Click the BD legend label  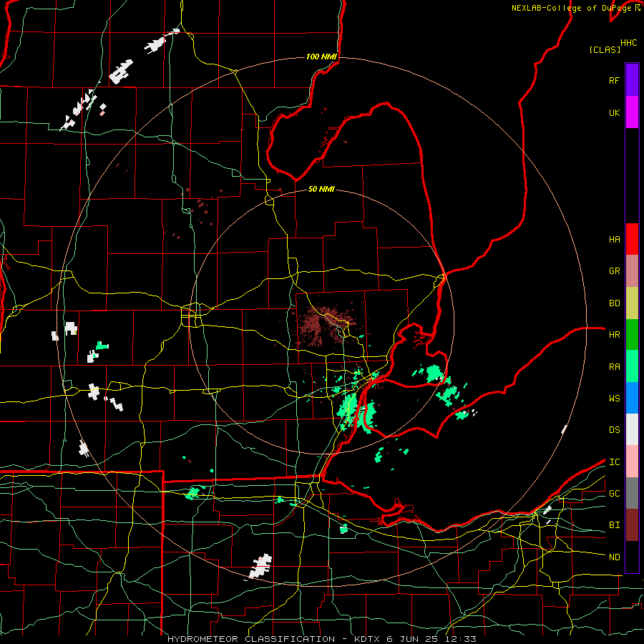click(x=614, y=303)
